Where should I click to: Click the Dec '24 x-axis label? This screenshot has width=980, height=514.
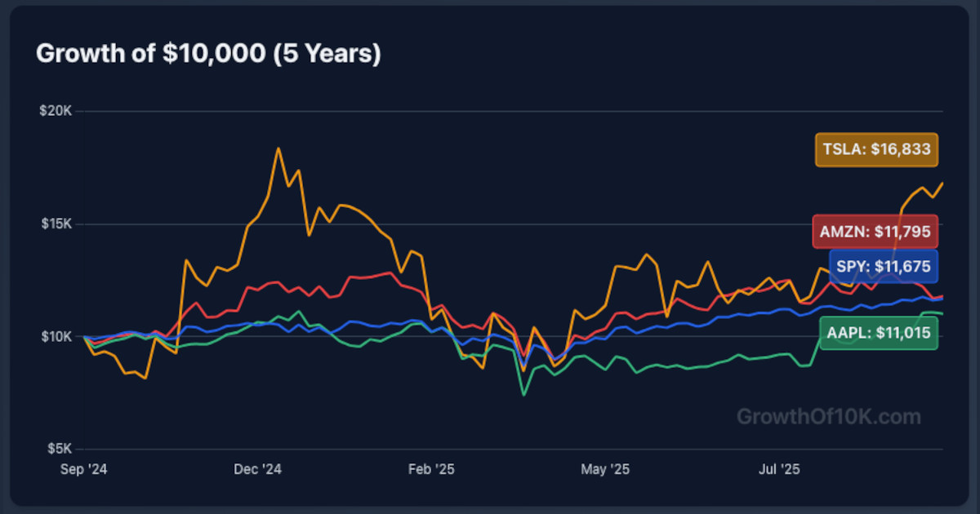pyautogui.click(x=257, y=469)
